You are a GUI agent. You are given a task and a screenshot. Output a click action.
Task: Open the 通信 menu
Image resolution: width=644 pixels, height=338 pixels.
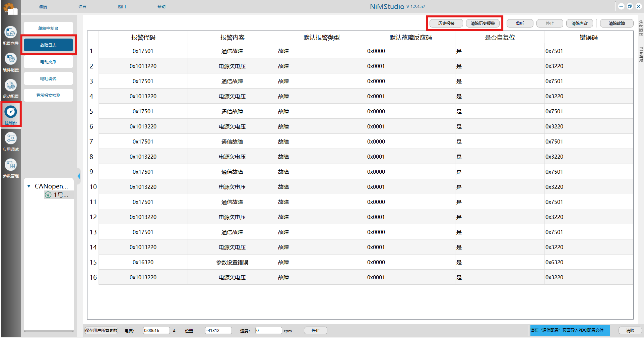point(43,6)
